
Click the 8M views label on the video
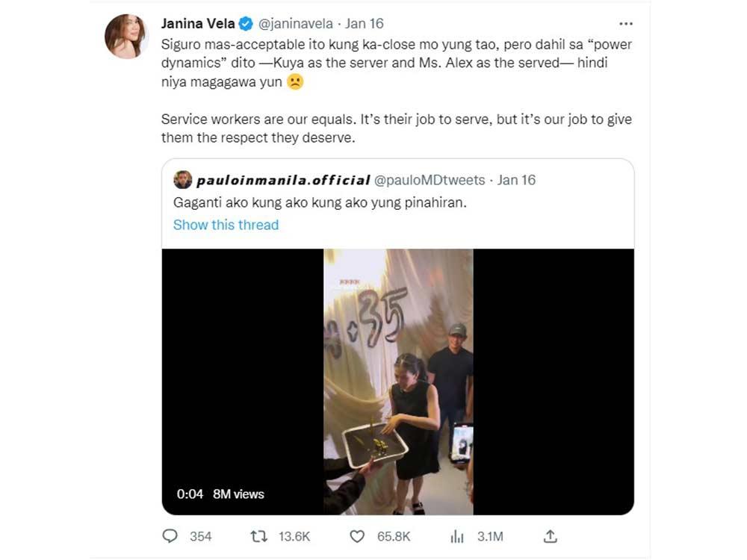240,494
